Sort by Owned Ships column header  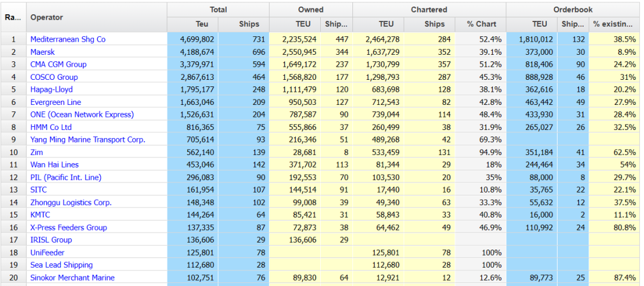(336, 24)
